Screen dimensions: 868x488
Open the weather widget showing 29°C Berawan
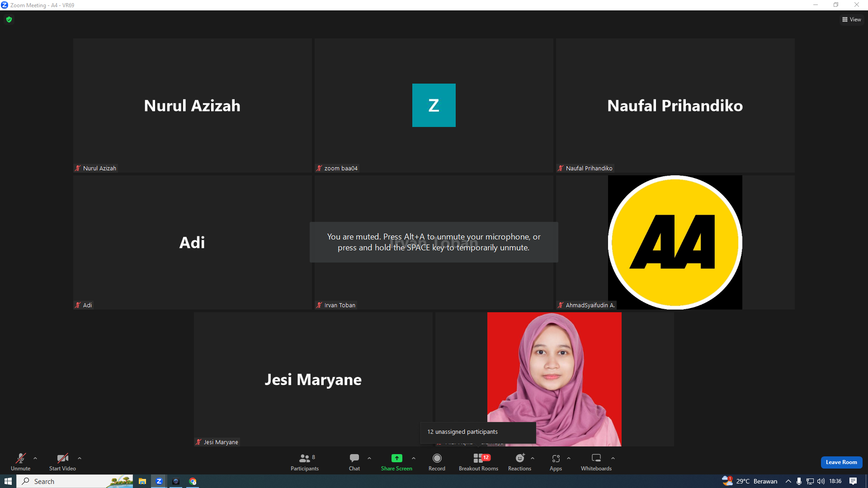750,481
